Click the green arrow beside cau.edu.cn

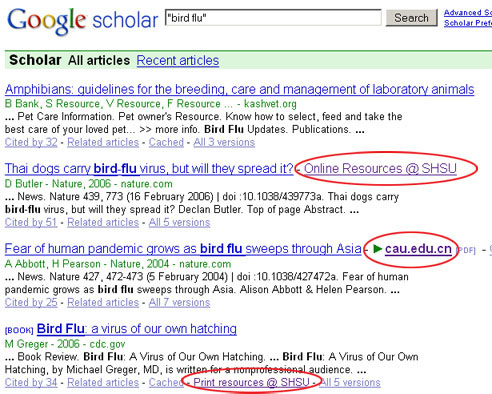[x=377, y=249]
